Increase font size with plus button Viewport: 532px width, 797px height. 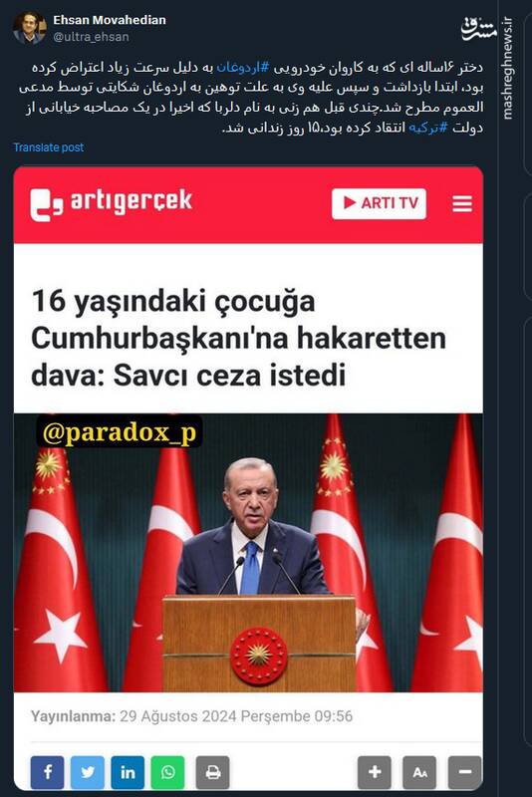tap(375, 773)
